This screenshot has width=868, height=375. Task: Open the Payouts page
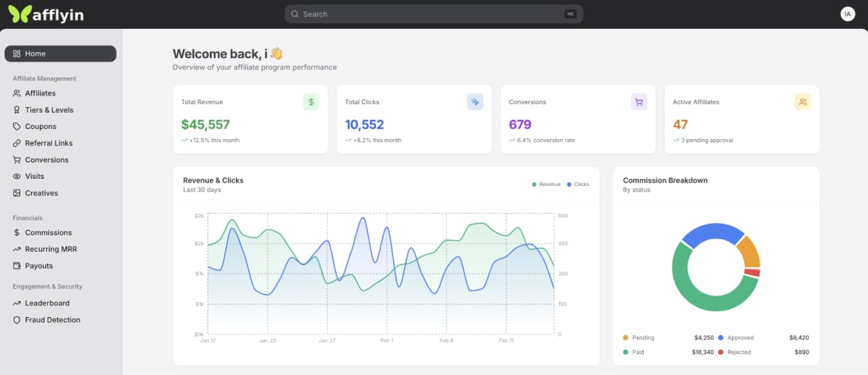(38, 266)
